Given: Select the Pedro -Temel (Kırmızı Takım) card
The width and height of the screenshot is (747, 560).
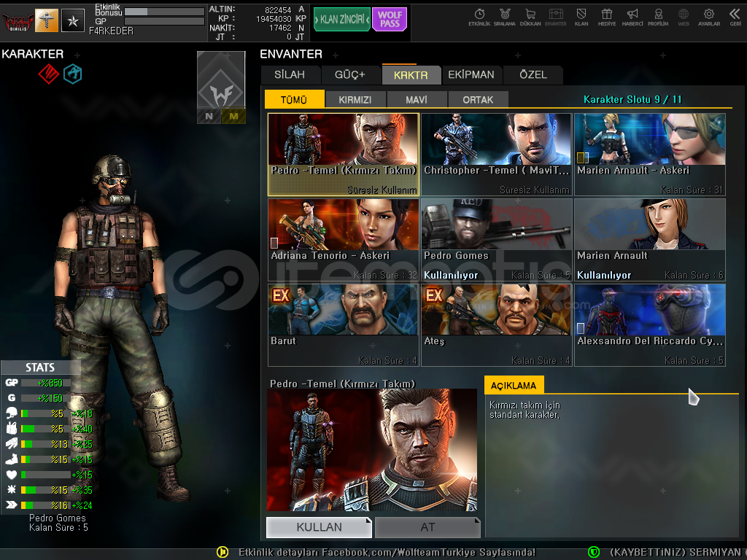Looking at the screenshot, I should tap(344, 155).
